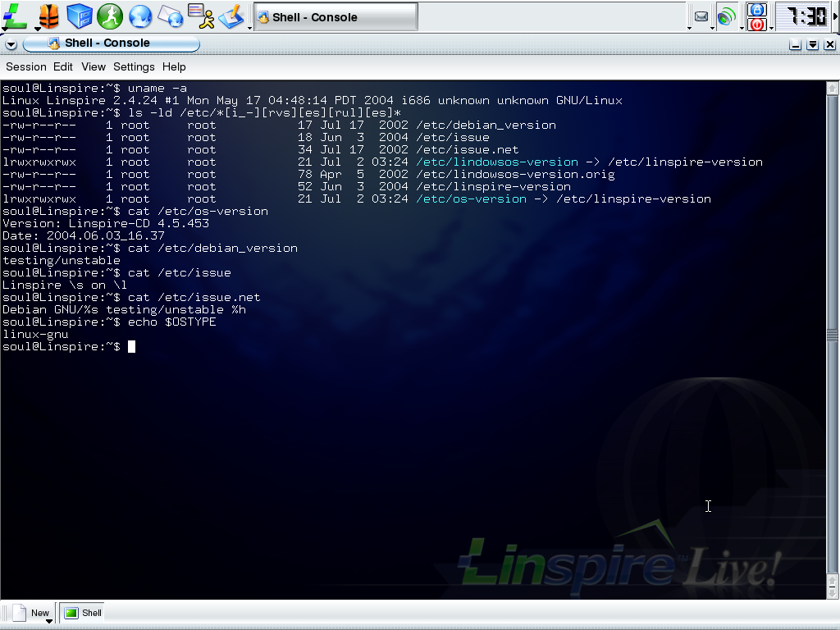Click the cyan /etc/os-version symlink text
This screenshot has height=630, width=840.
pyautogui.click(x=472, y=199)
